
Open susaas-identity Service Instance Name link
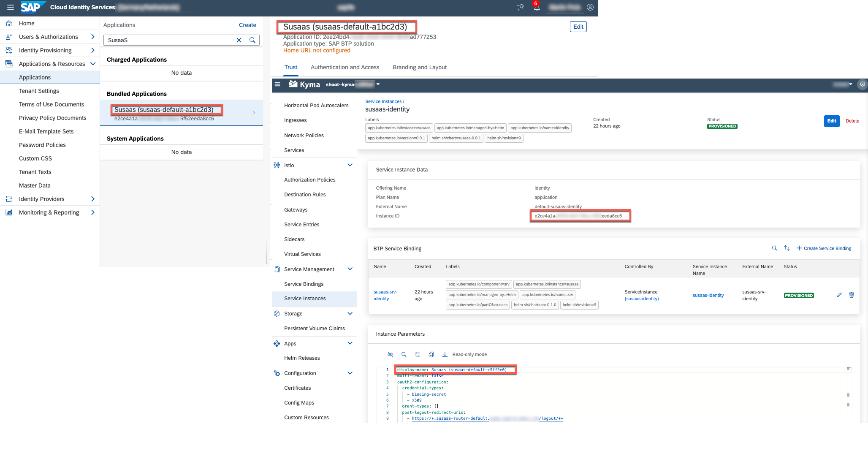[708, 295]
